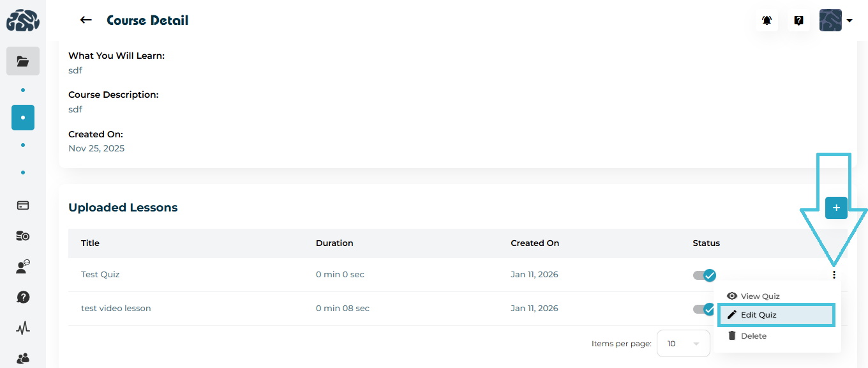Choose Edit Quiz in the context menu
Screen dimensions: 868x368
point(758,315)
